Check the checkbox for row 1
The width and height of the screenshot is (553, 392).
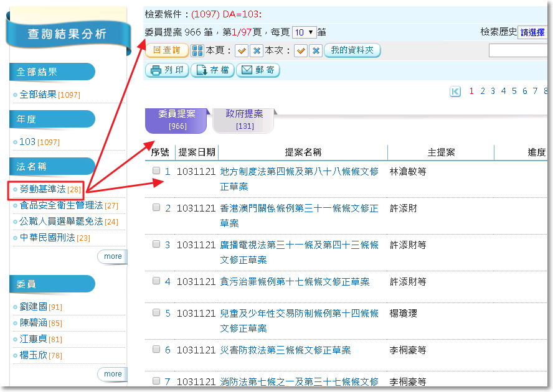click(156, 170)
